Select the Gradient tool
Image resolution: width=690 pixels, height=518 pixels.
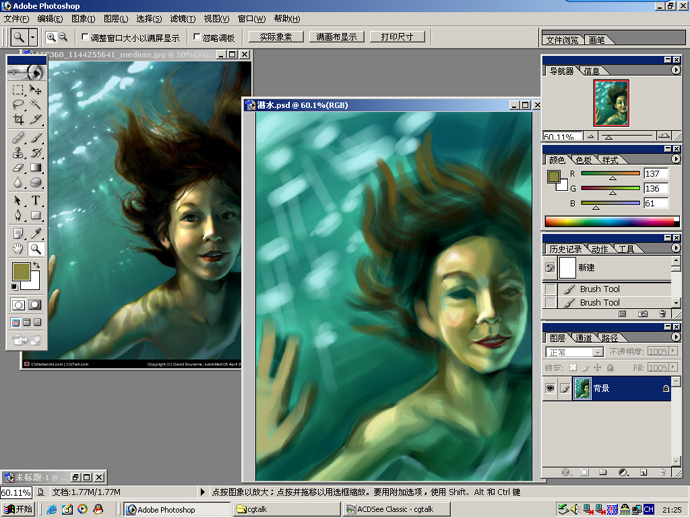click(36, 168)
